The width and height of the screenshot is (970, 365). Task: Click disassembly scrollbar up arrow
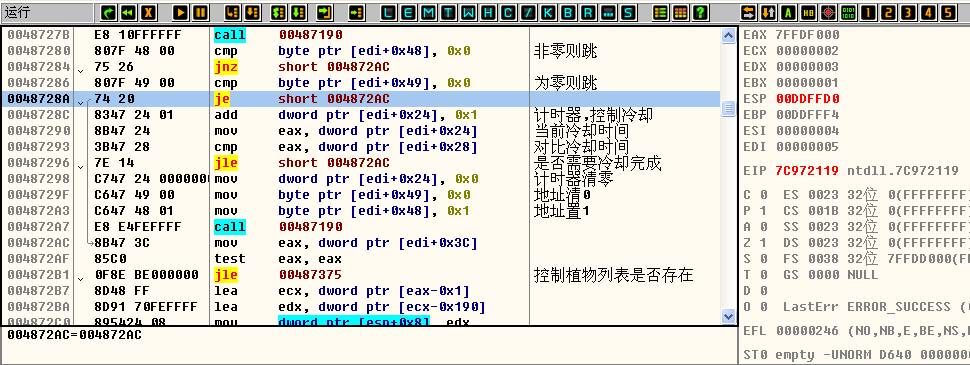point(728,36)
